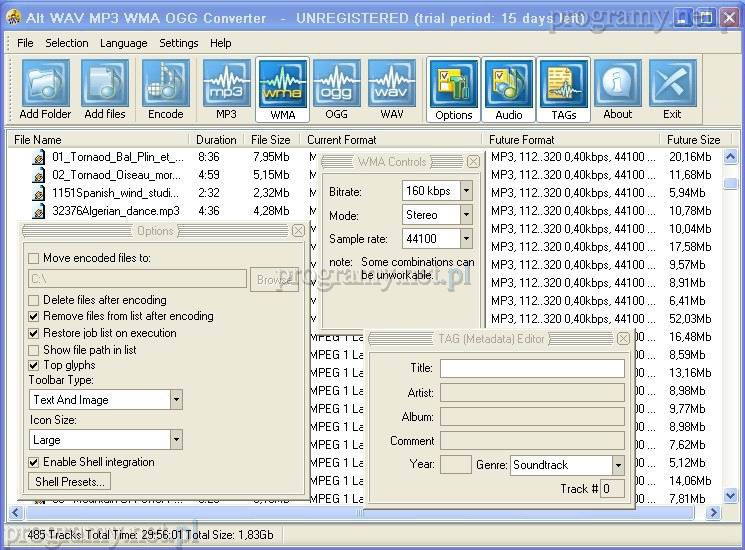Expand the Genre Soundtrack dropdown

(618, 465)
